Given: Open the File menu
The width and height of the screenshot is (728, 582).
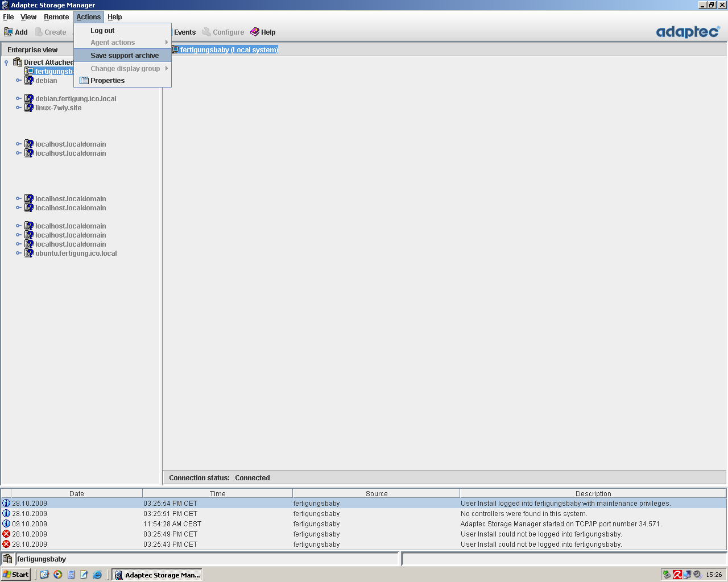Looking at the screenshot, I should click(9, 17).
